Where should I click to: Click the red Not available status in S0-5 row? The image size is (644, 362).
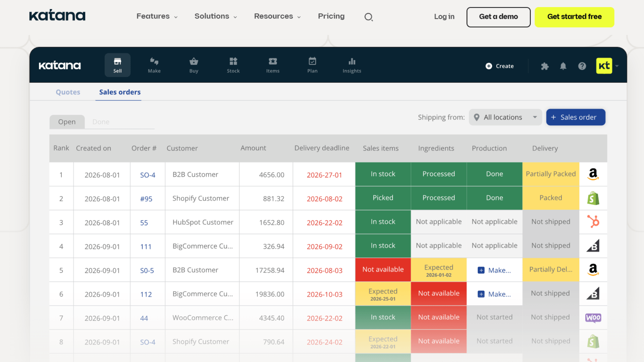[383, 269]
